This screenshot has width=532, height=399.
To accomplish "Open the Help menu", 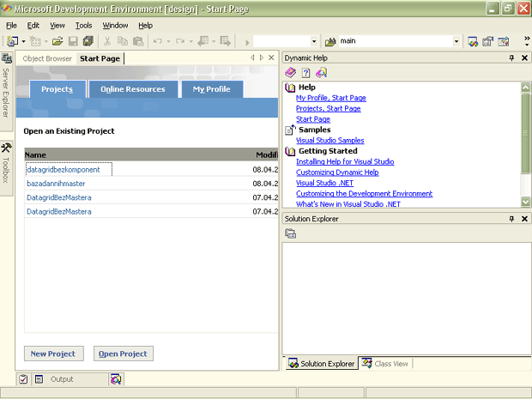I will coord(146,26).
